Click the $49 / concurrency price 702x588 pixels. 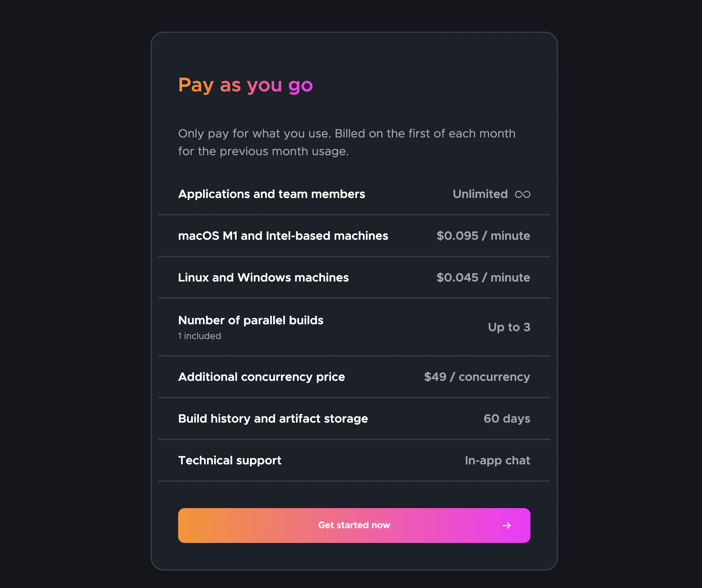(x=477, y=377)
